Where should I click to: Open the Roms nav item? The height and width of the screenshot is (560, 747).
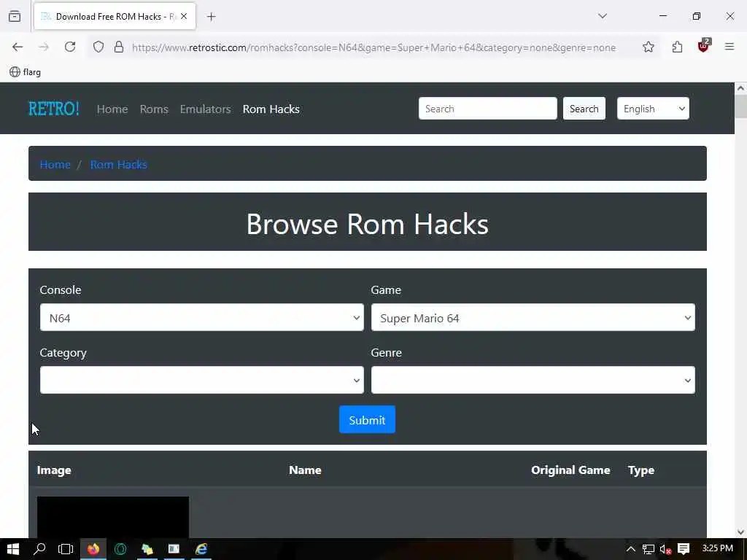click(154, 109)
